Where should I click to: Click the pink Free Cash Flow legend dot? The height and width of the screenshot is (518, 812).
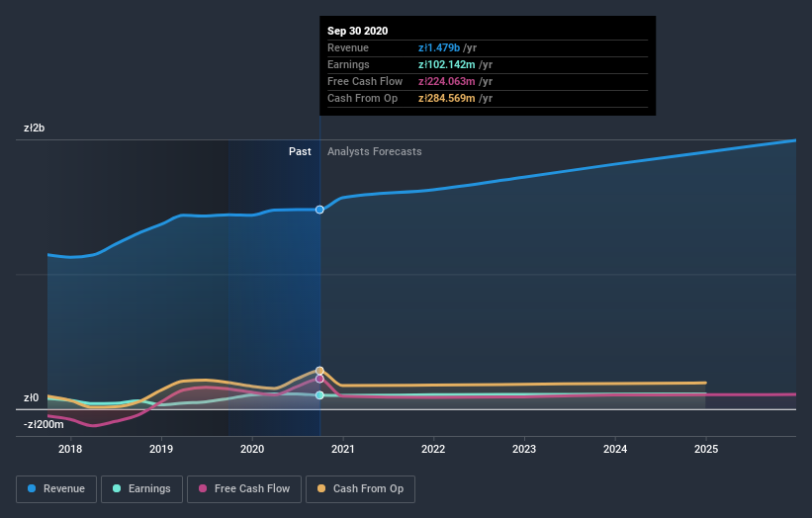tap(203, 488)
